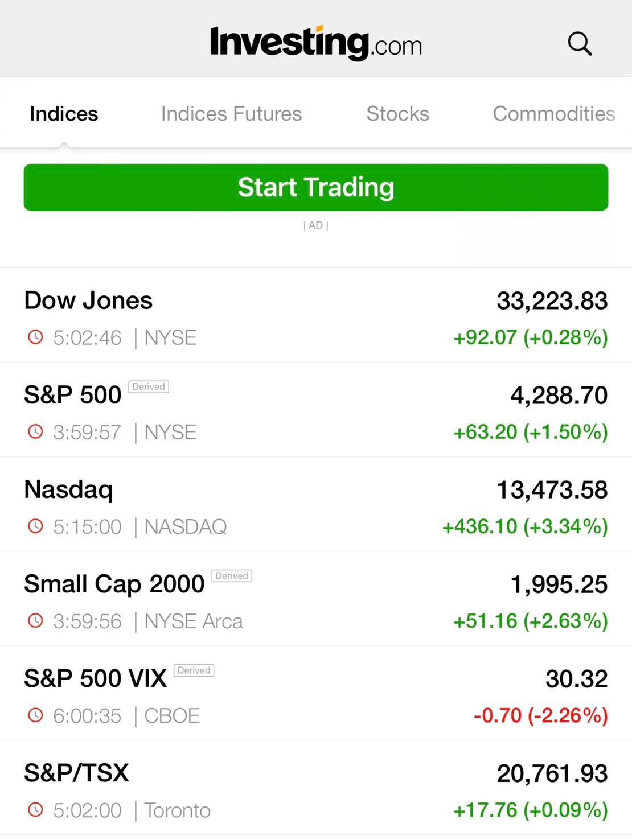Open the Nasdaq index name
This screenshot has height=840, width=632.
(x=68, y=489)
